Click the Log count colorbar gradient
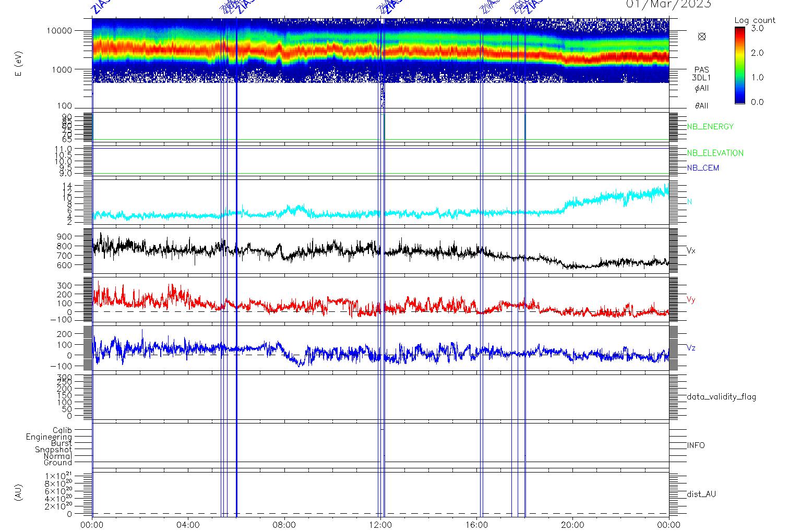The height and width of the screenshot is (532, 789). [x=740, y=65]
